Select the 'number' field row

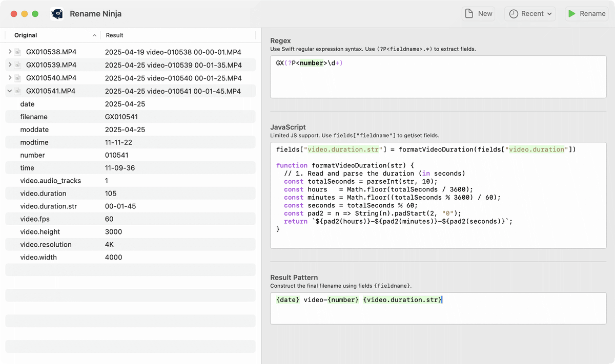point(130,155)
